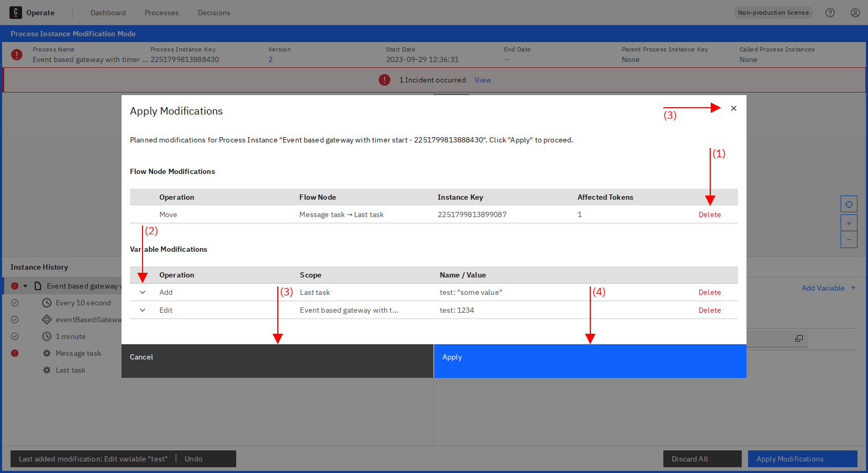Expand the Edit variable modification row
Screen dimensions: 868x473
pyautogui.click(x=142, y=310)
